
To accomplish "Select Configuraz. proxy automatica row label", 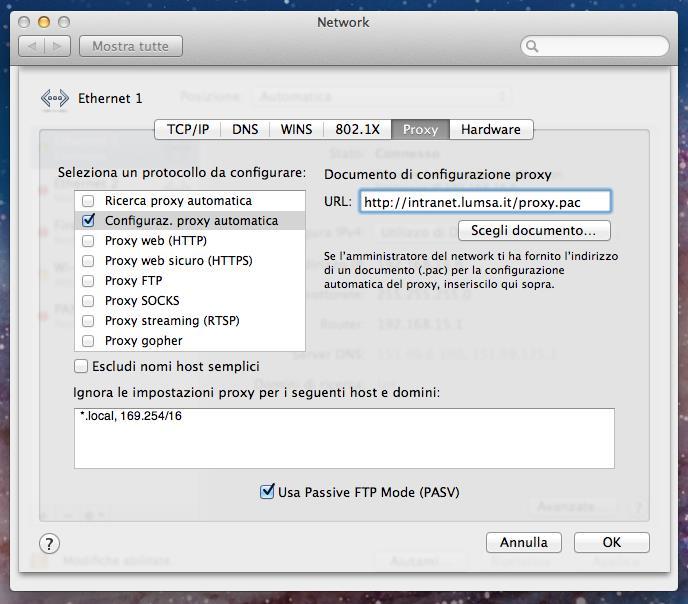I will [191, 221].
